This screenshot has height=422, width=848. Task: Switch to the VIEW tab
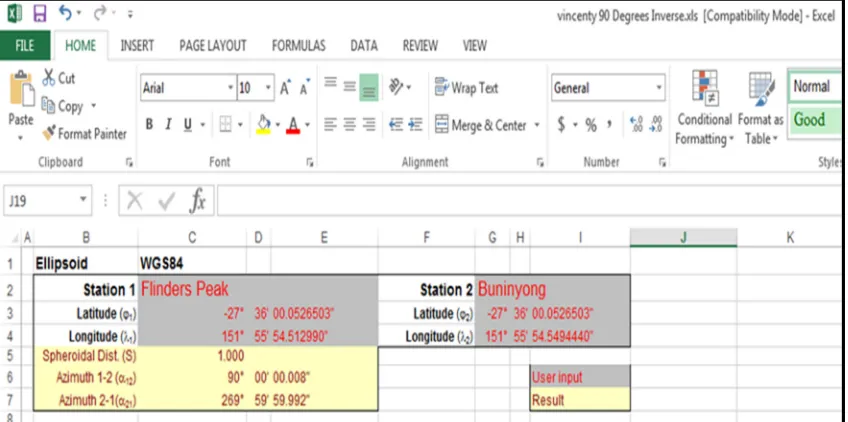click(x=474, y=46)
